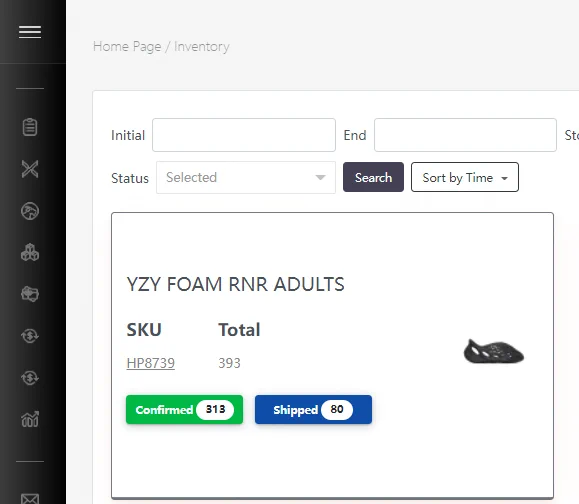This screenshot has height=504, width=579.
Task: Open SKU link HP8739
Action: (x=151, y=363)
